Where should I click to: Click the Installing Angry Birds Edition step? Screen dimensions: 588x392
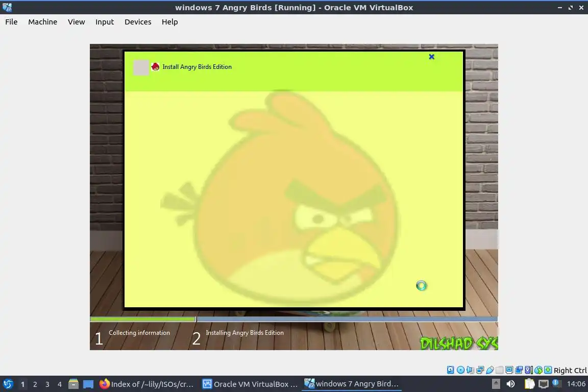pyautogui.click(x=244, y=333)
